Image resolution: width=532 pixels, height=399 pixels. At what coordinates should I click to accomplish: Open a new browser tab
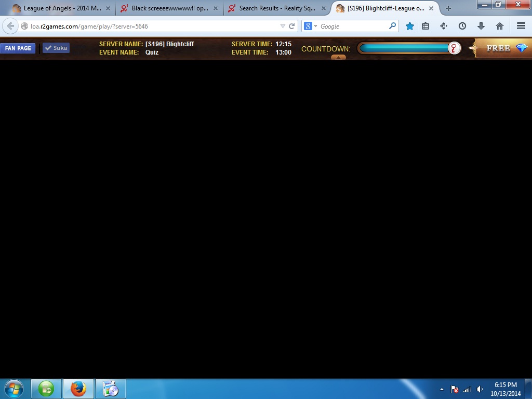448,8
